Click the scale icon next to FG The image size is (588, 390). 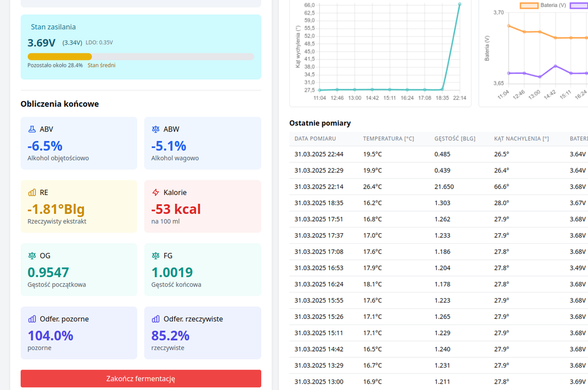click(156, 256)
